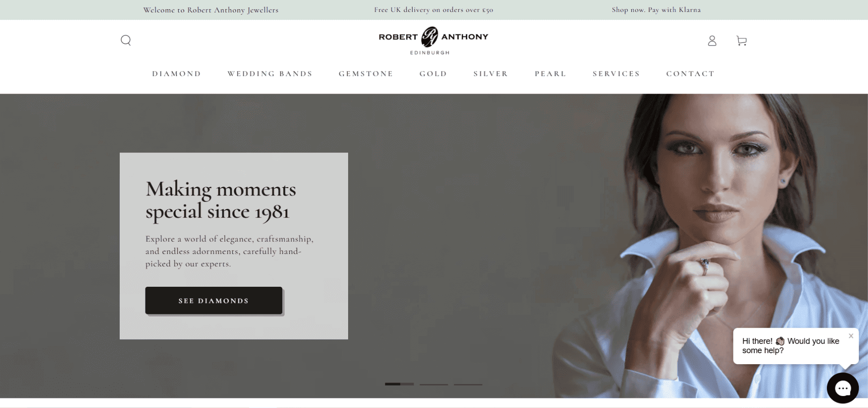
Task: Open the shopping cart icon
Action: pyautogui.click(x=741, y=41)
